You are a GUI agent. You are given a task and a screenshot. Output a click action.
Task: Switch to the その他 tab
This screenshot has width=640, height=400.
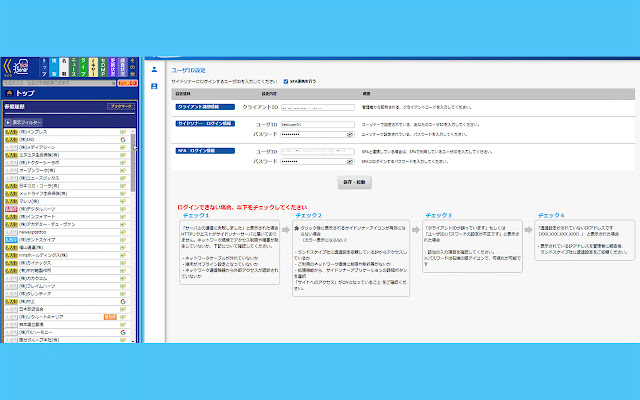(132, 67)
